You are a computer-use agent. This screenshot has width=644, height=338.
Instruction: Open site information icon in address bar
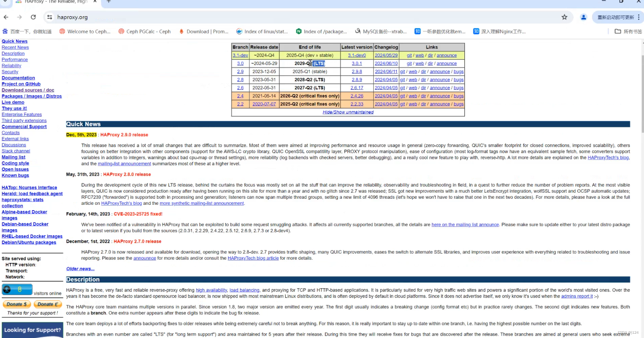(50, 17)
